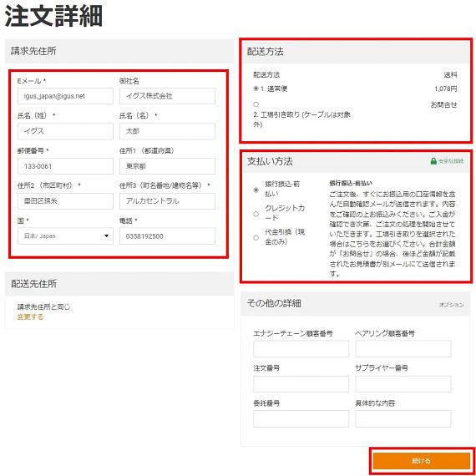
Task: Click the 続ける orange button
Action: click(x=422, y=461)
